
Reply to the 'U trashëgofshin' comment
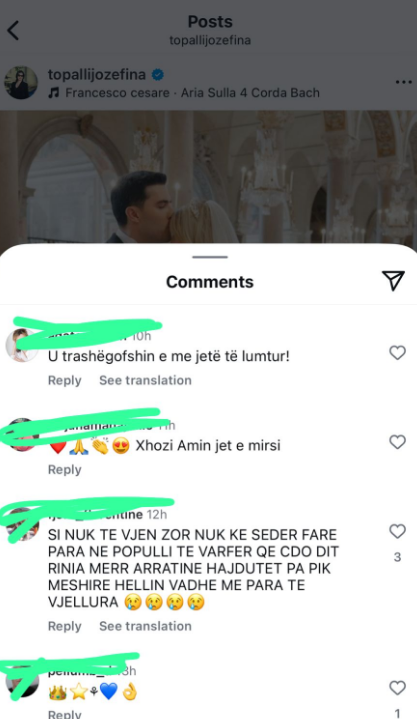point(65,380)
